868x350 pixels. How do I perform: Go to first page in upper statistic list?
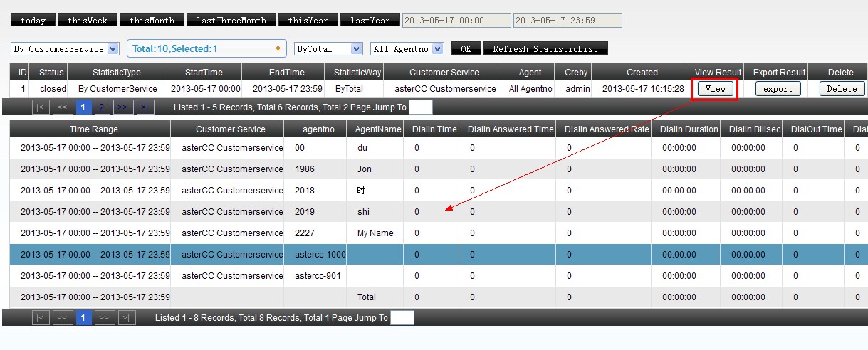[41, 107]
